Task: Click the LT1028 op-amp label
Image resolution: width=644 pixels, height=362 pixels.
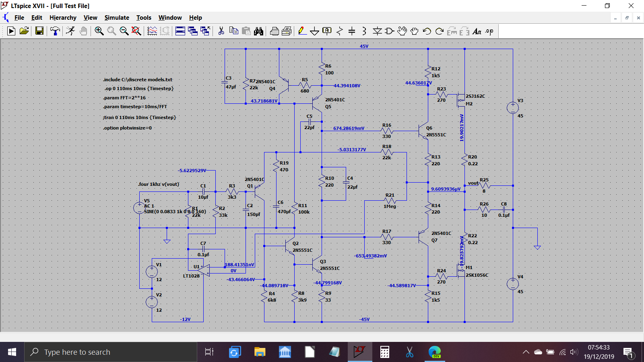Action: point(191,276)
